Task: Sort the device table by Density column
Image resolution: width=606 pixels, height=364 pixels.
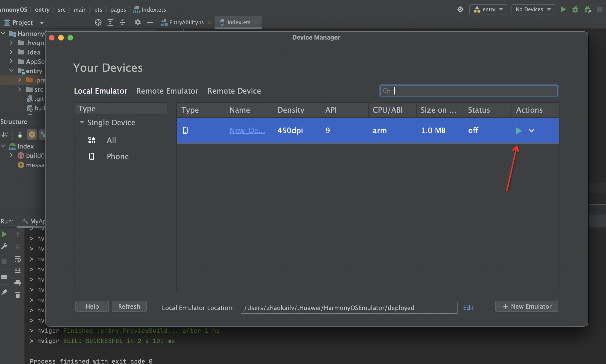Action: pyautogui.click(x=296, y=110)
